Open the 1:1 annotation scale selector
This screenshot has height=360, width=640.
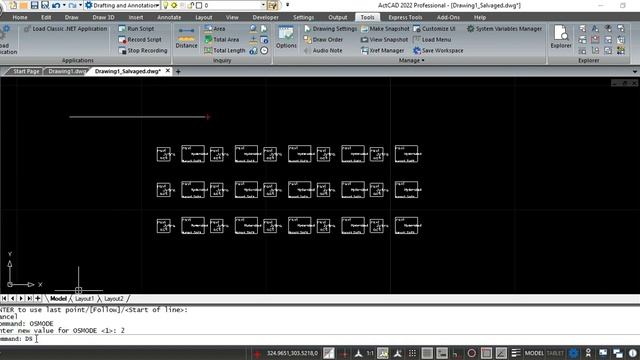click(x=370, y=353)
